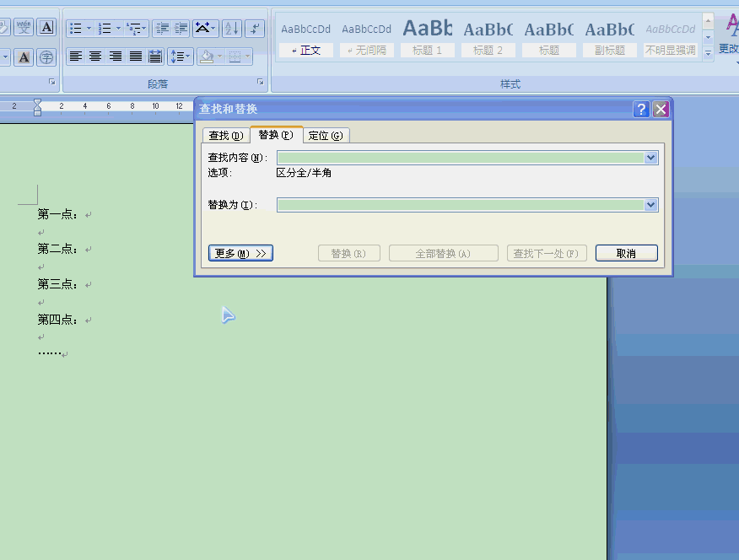Click the sort icon in the paragraph group
Viewport: 739px width, 560px height.
pos(231,29)
